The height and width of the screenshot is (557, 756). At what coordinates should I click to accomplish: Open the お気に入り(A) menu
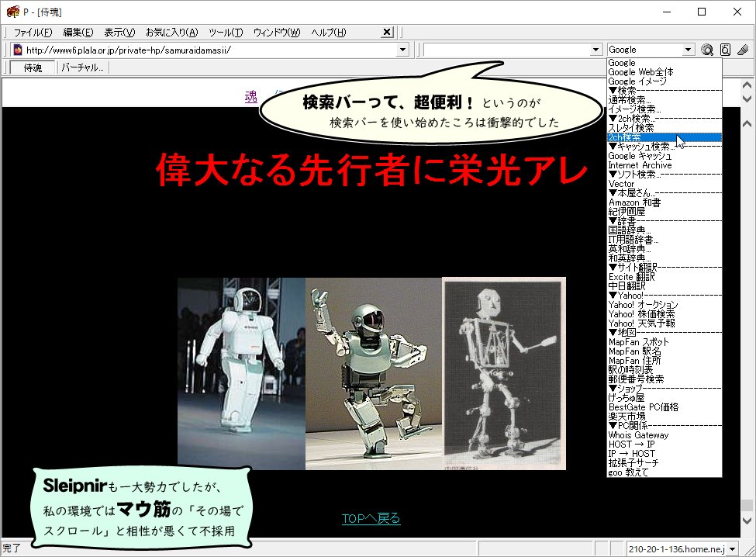[x=171, y=33]
